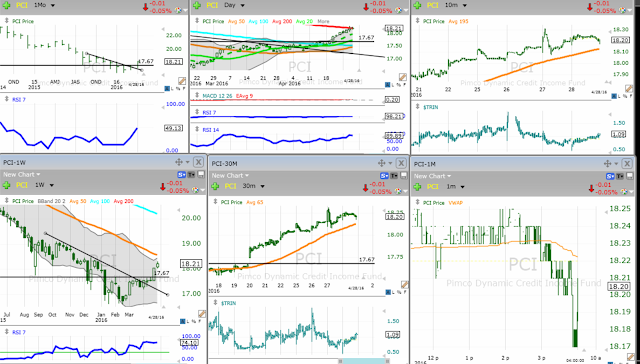Click More in the Day chart legend

[x=323, y=21]
